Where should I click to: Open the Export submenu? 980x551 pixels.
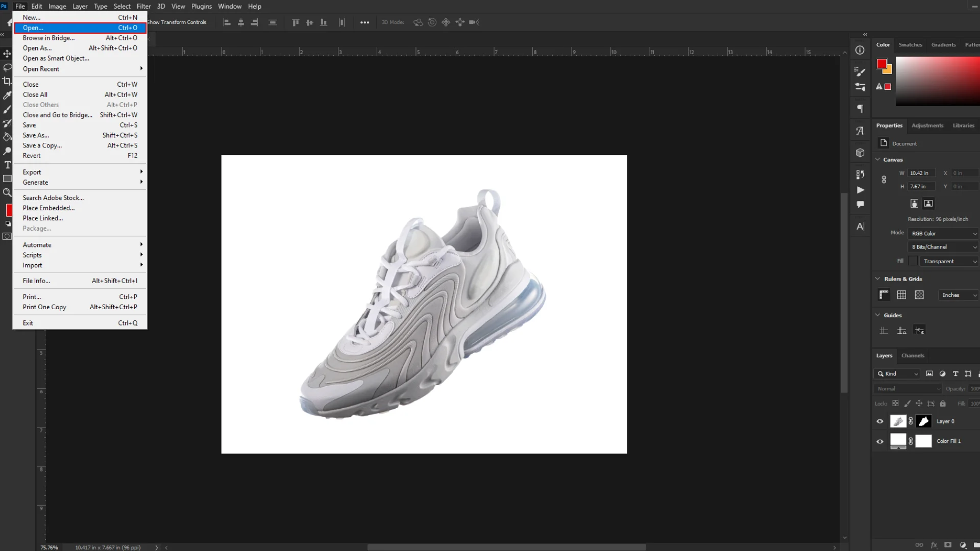[x=80, y=172]
